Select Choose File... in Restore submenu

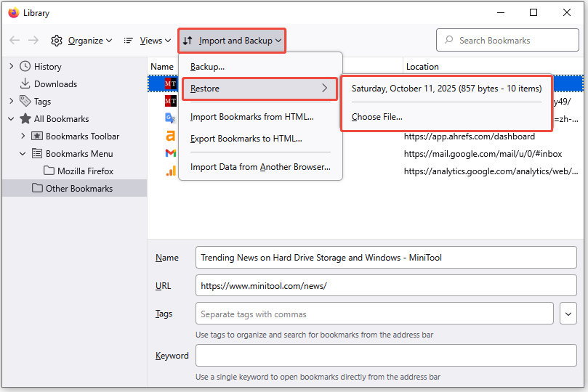(377, 117)
